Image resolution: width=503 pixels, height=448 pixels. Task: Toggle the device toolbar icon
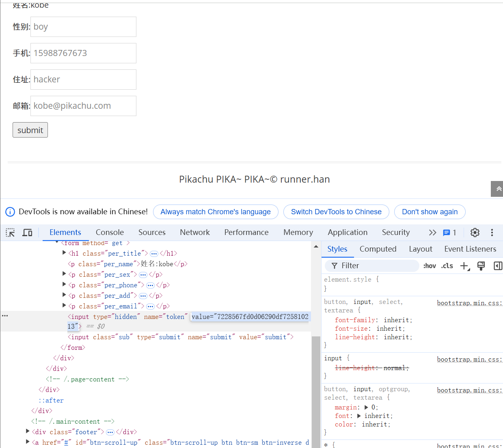click(x=27, y=233)
